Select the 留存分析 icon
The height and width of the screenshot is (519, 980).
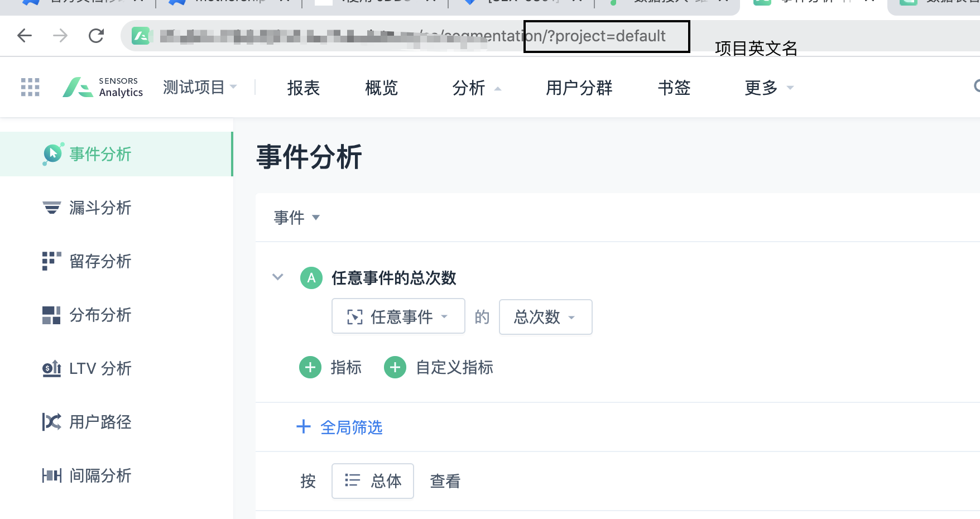[x=51, y=261]
